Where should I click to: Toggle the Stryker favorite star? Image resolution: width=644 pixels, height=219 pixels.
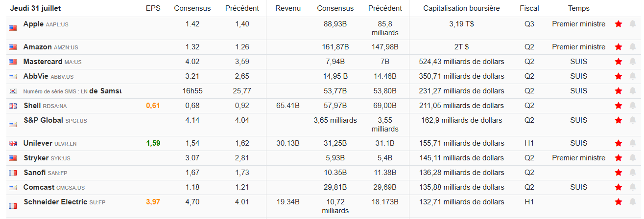(x=619, y=158)
